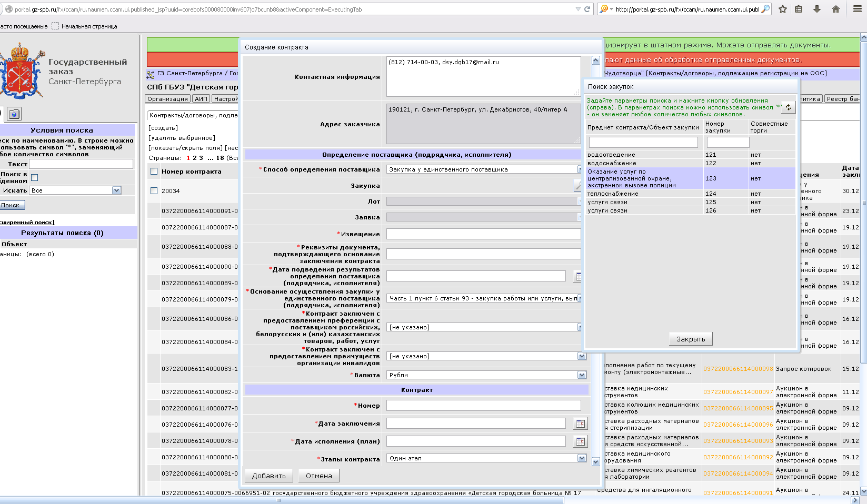This screenshot has height=504, width=867.
Task: Click Реквизиты документа input field
Action: 484,254
